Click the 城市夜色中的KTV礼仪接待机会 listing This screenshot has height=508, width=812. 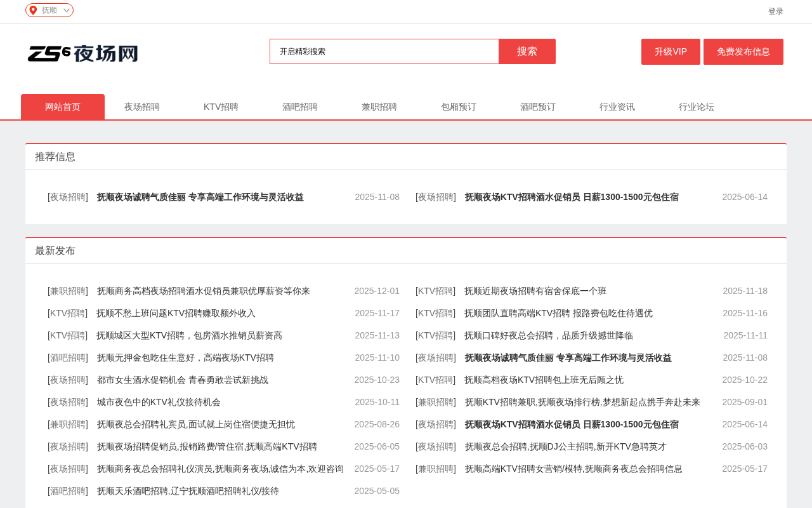coord(159,402)
